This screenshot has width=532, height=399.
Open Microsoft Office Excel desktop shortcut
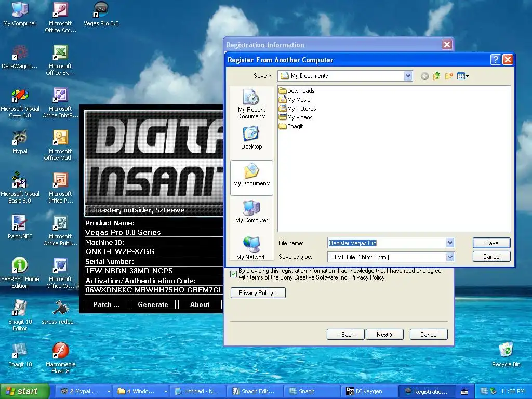(60, 60)
